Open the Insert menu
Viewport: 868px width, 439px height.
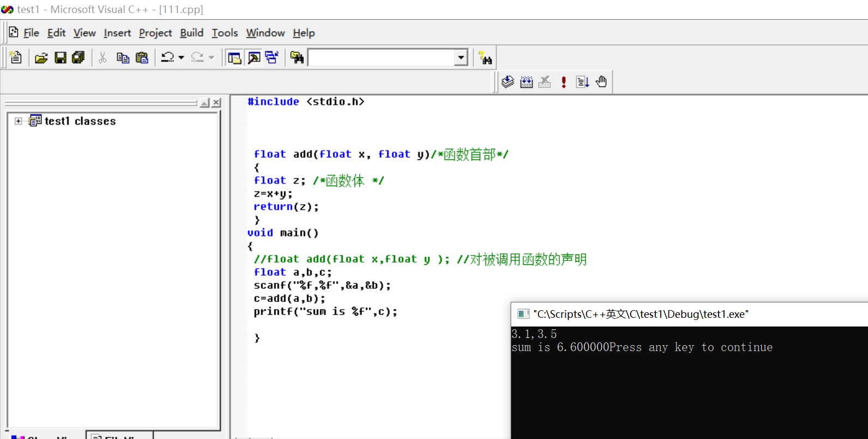point(117,33)
